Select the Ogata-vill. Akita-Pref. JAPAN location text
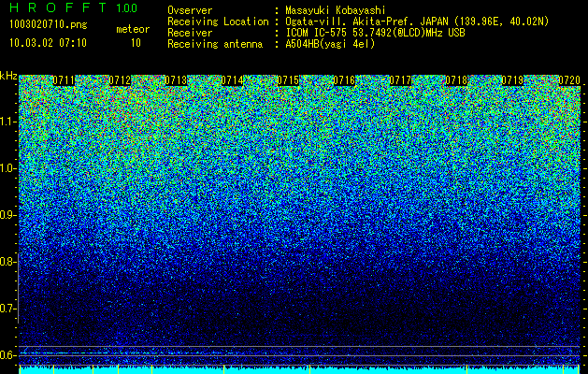The image size is (588, 374). point(417,22)
